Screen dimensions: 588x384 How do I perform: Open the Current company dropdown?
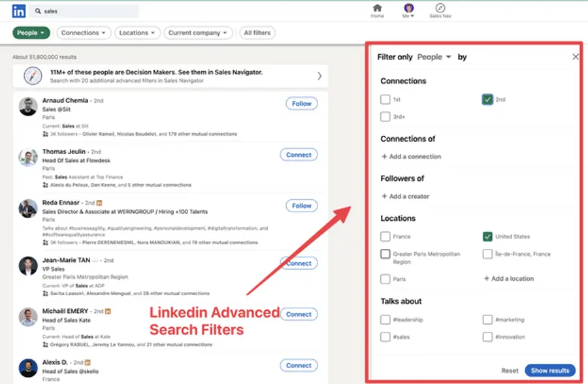point(198,33)
